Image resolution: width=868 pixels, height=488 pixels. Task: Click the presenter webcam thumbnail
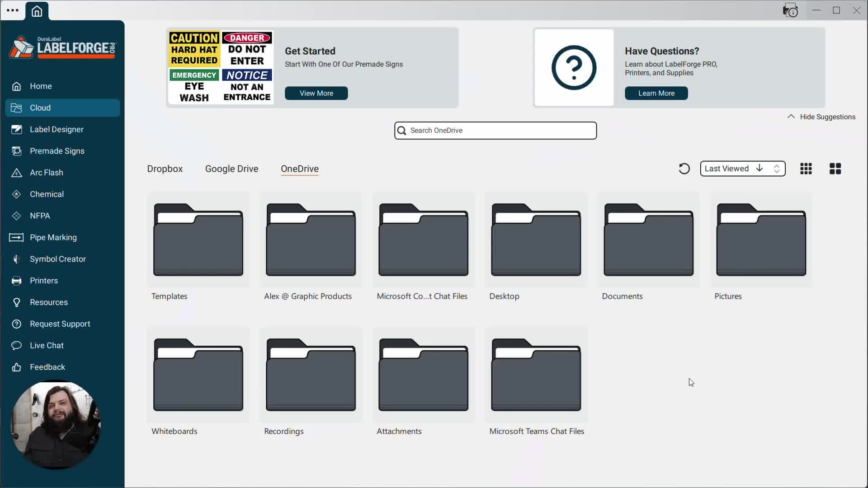click(56, 425)
